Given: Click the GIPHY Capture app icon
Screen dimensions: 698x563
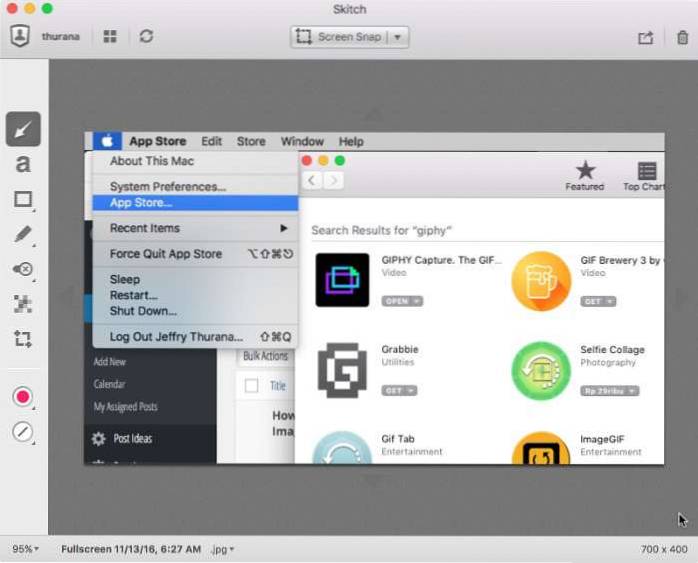Looking at the screenshot, I should [x=342, y=280].
